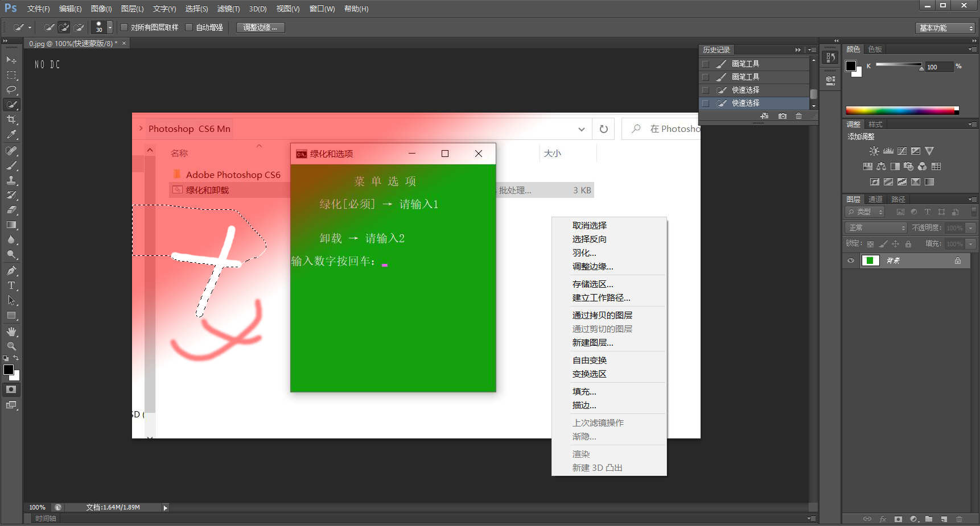Click foreground color swatch in Color panel
The image size is (980, 526).
click(x=851, y=66)
